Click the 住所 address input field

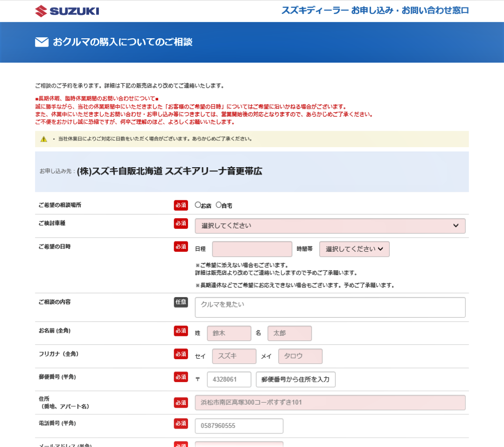330,403
